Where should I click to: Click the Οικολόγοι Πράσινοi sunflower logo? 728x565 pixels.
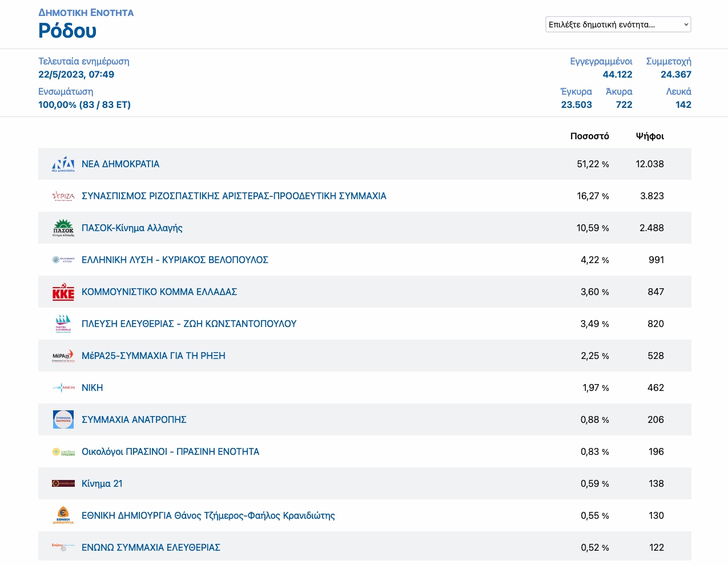tap(63, 451)
